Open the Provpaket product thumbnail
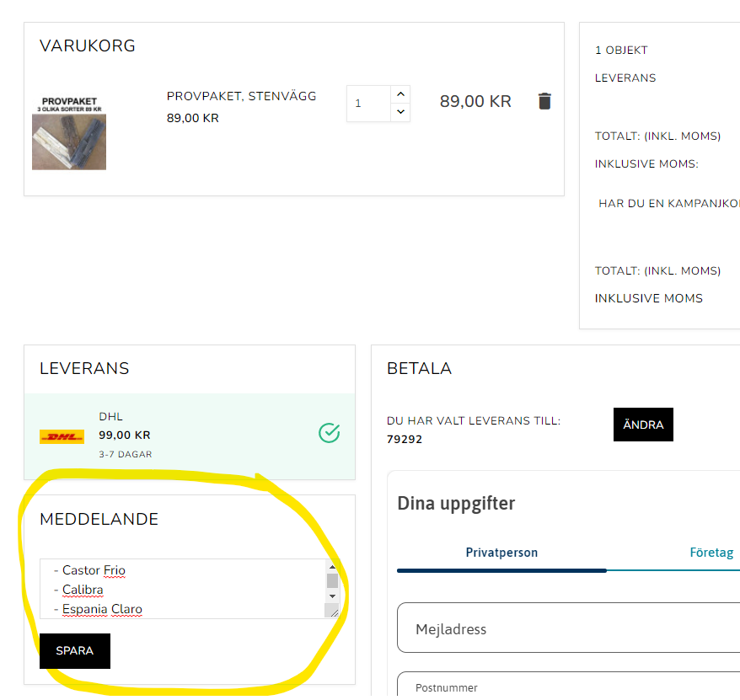Viewport: 740px width, 700px height. tap(69, 133)
